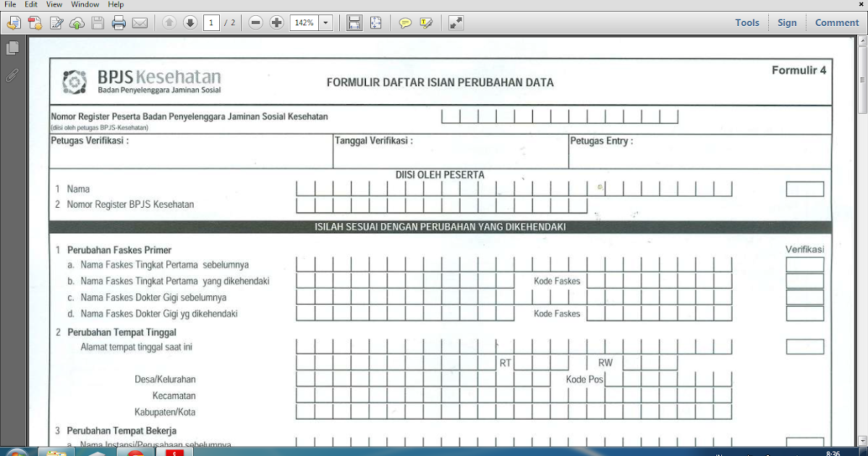Click the vertical scrollbar thumb
Viewport: 868px width, 456px height.
[862, 81]
